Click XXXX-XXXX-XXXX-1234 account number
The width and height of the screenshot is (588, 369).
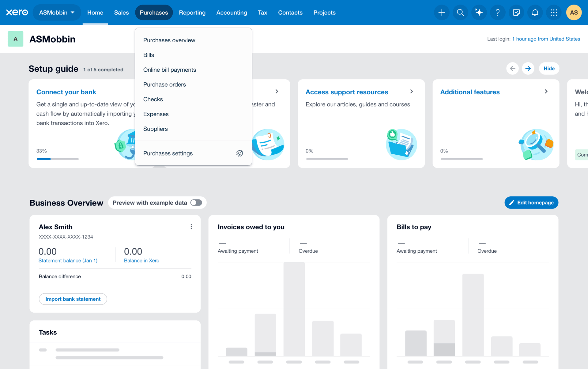(66, 237)
